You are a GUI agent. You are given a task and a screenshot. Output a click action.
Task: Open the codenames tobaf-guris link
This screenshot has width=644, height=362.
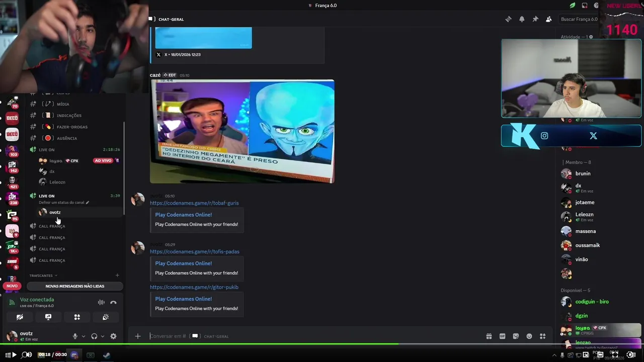coord(194,203)
